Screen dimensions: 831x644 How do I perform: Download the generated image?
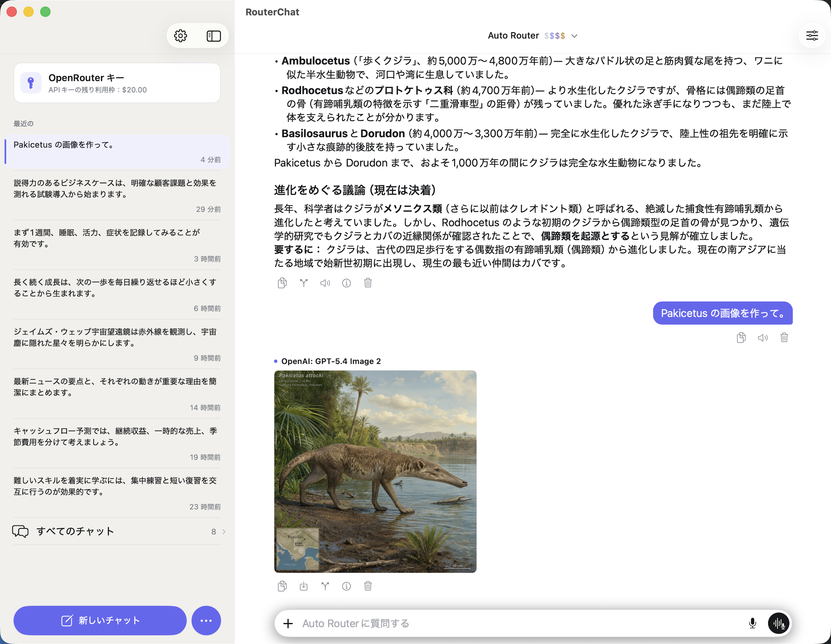coord(304,586)
